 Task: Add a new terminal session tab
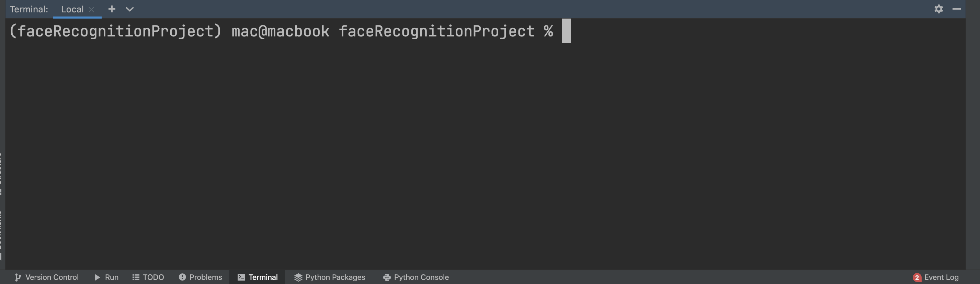tap(112, 9)
